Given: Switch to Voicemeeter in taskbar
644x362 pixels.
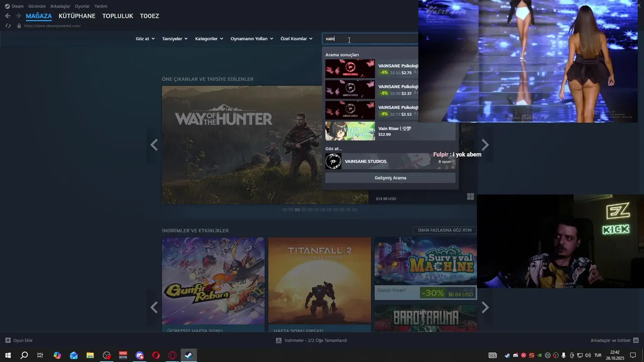Looking at the screenshot, I should [123, 355].
